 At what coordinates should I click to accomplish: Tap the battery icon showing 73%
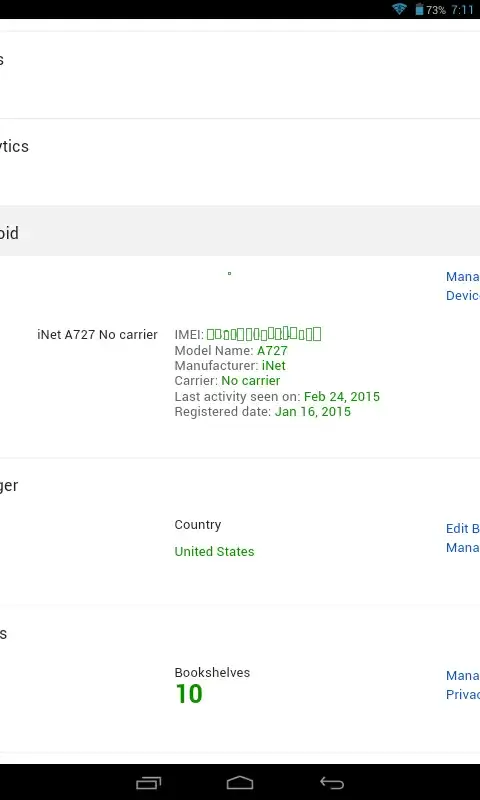pos(419,9)
